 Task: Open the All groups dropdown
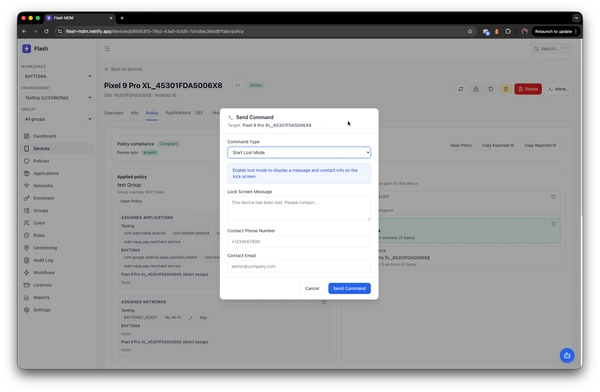point(57,119)
